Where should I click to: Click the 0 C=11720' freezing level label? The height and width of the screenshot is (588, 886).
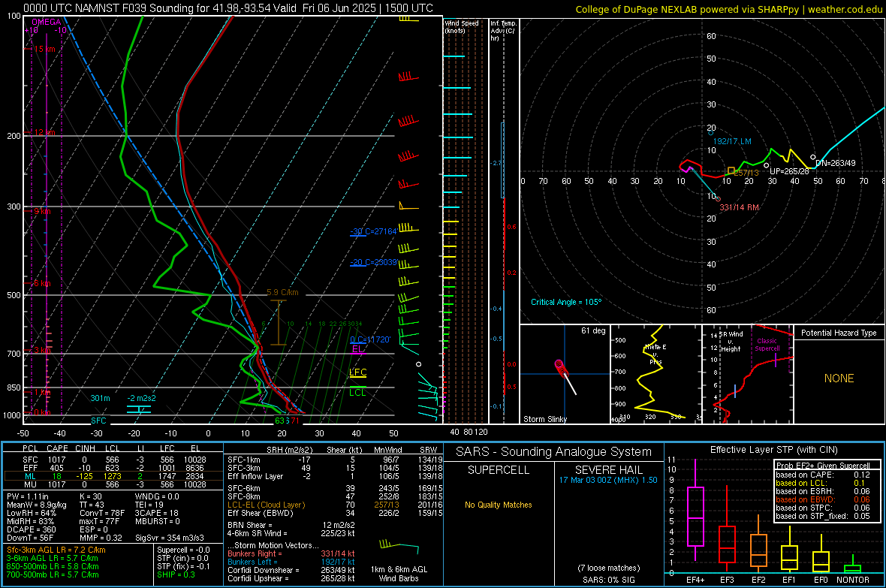point(370,339)
